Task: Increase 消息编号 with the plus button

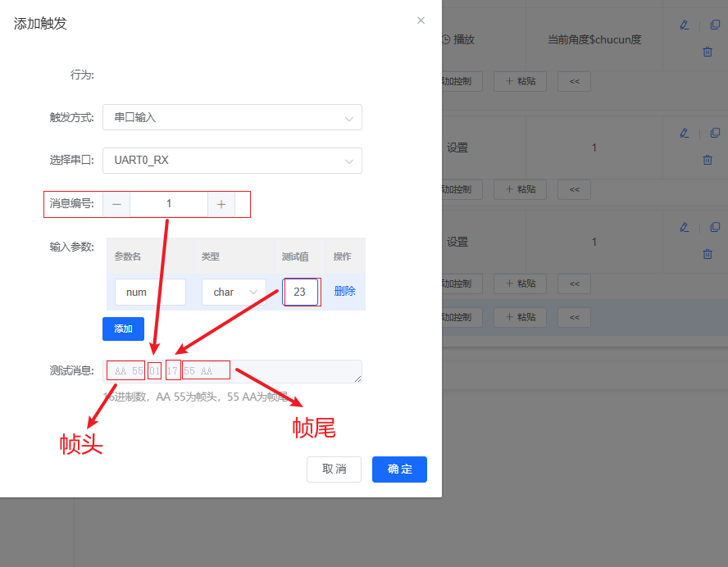Action: point(221,204)
